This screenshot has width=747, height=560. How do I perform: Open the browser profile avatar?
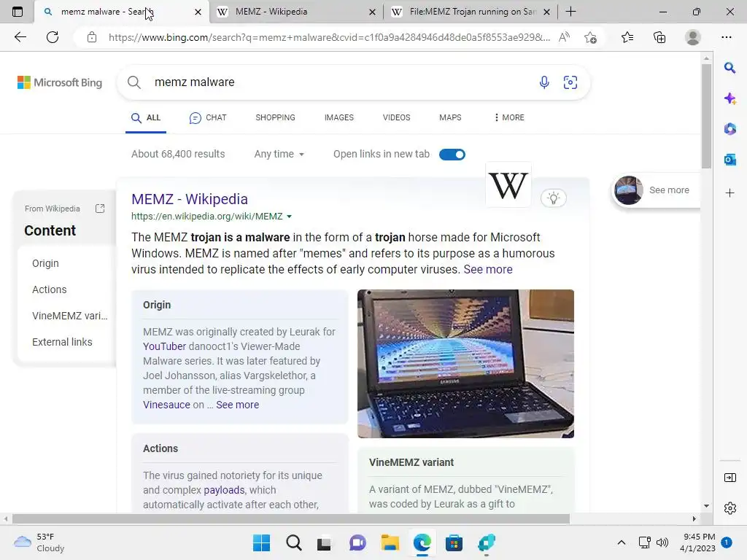click(x=693, y=37)
